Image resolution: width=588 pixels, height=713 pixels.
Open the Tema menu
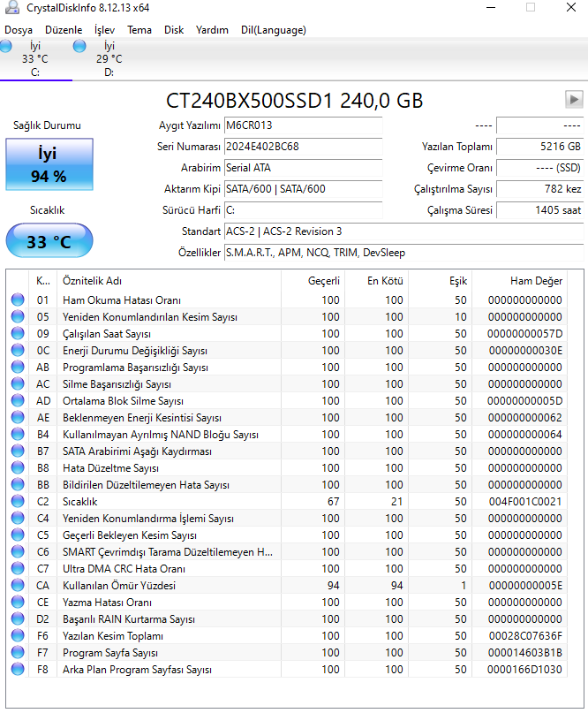[x=139, y=30]
